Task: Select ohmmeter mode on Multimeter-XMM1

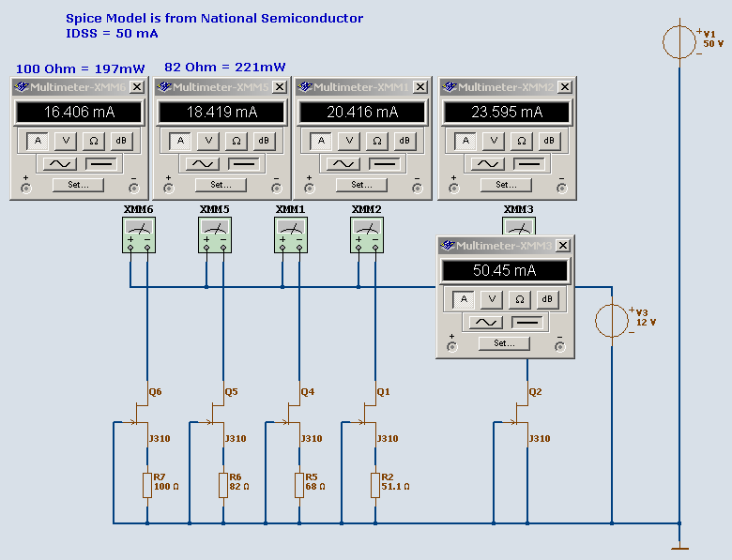Action: pyautogui.click(x=377, y=141)
